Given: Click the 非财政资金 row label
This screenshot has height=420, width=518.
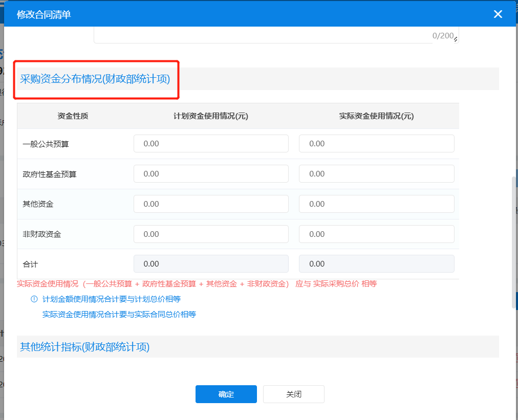Looking at the screenshot, I should (x=42, y=234).
